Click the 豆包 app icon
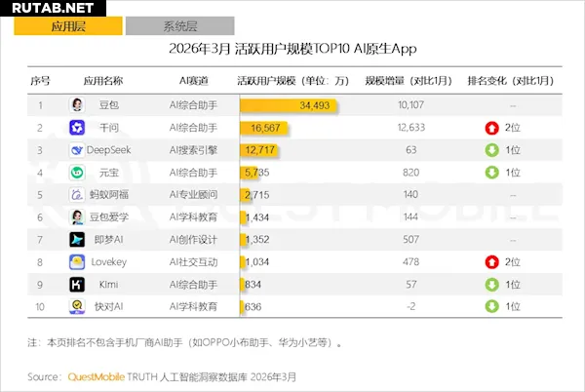This screenshot has height=392, width=585. (76, 105)
